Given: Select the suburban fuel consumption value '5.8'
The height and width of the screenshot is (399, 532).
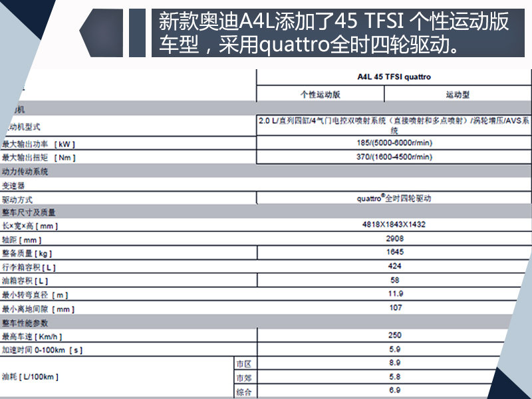Looking at the screenshot, I should pos(395,376).
